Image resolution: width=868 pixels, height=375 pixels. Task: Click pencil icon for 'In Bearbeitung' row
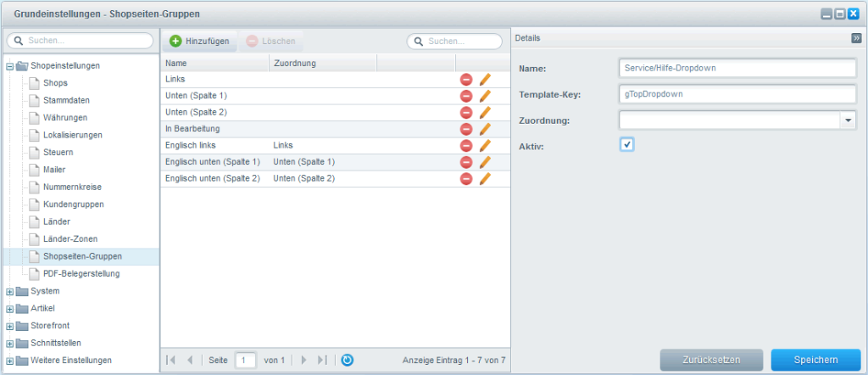pyautogui.click(x=485, y=129)
